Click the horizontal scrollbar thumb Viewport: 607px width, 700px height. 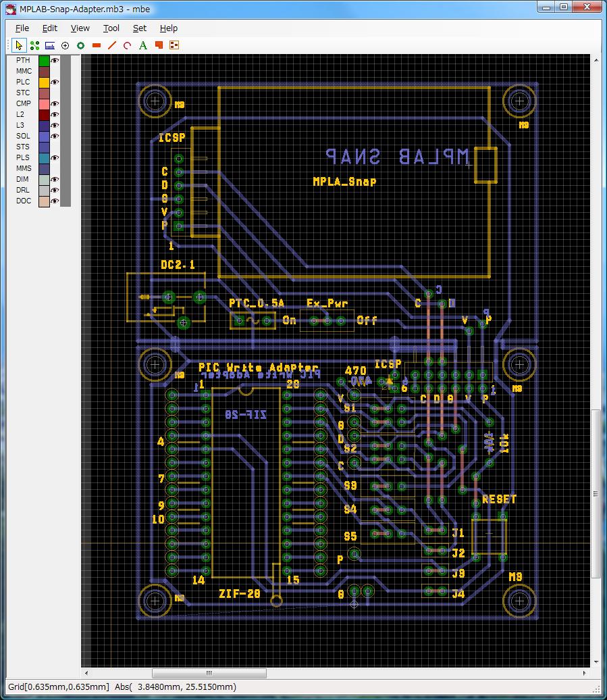(x=209, y=673)
